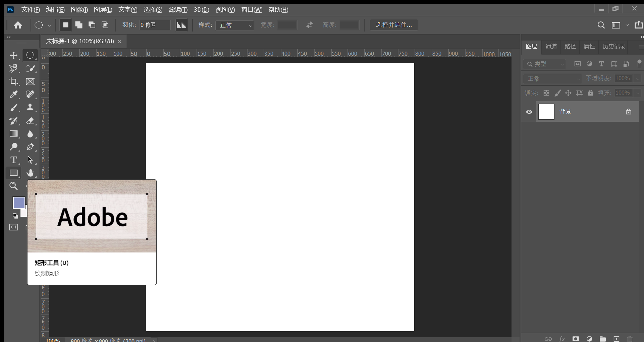Screen dimensions: 644x342
Task: Select the Rectangle shape tool
Action: 13,173
